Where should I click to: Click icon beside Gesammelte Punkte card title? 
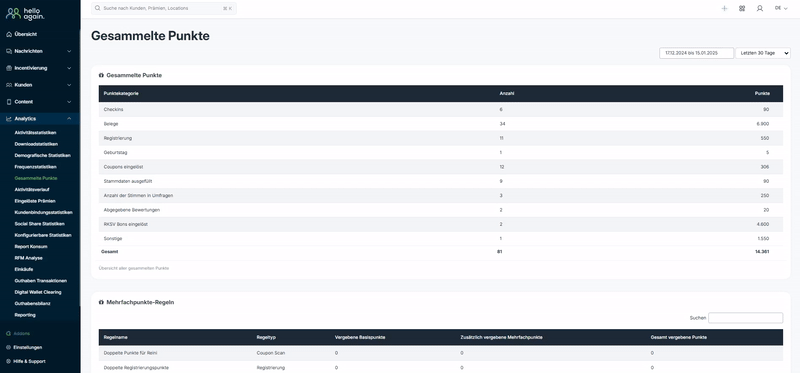101,75
